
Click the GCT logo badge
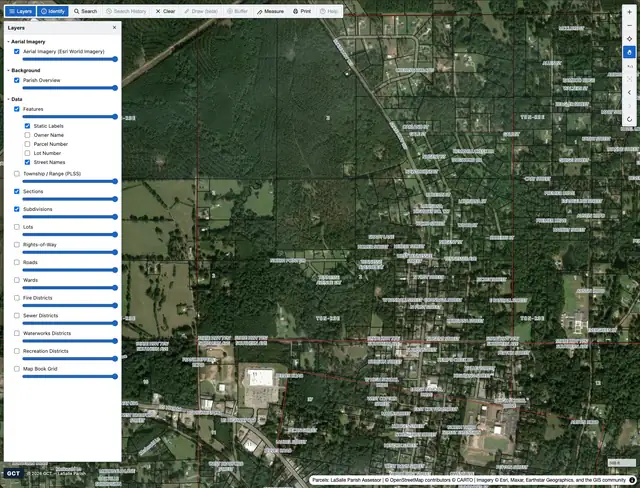point(13,473)
